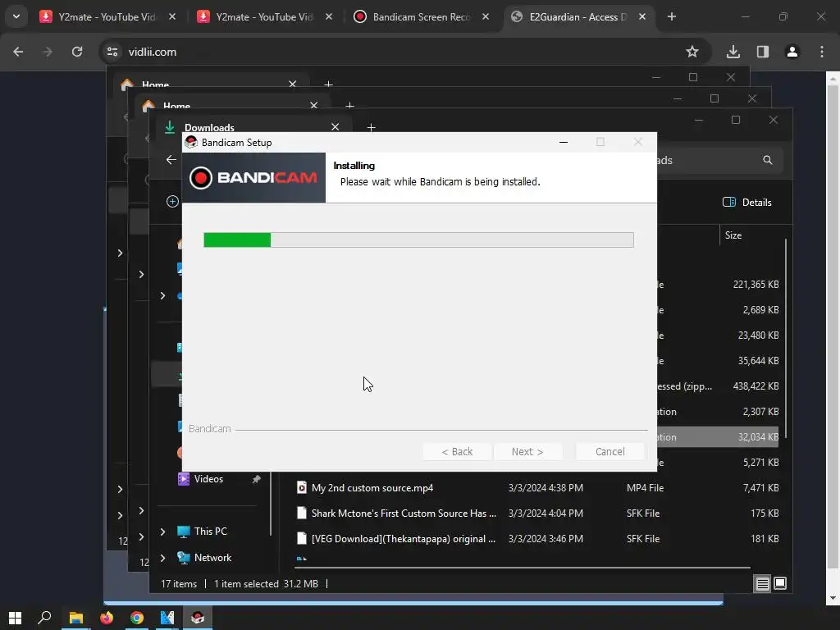The image size is (840, 630).
Task: Go back in the Downloads Explorer window
Action: 171,160
